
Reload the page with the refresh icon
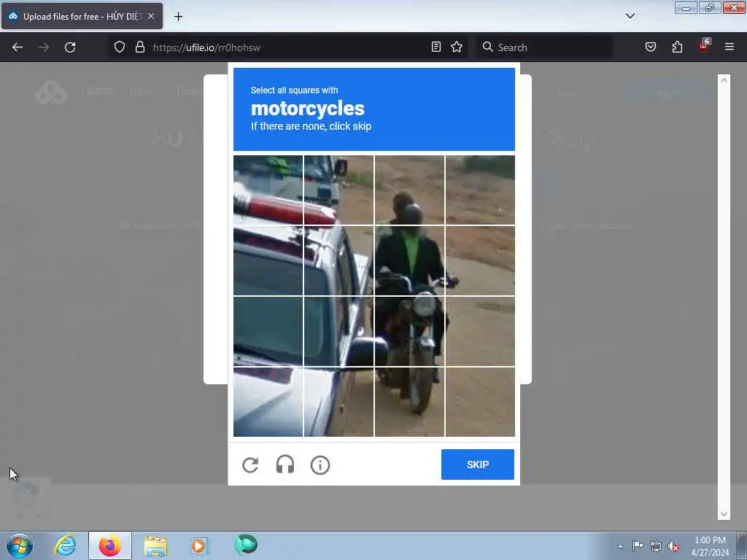pyautogui.click(x=70, y=47)
